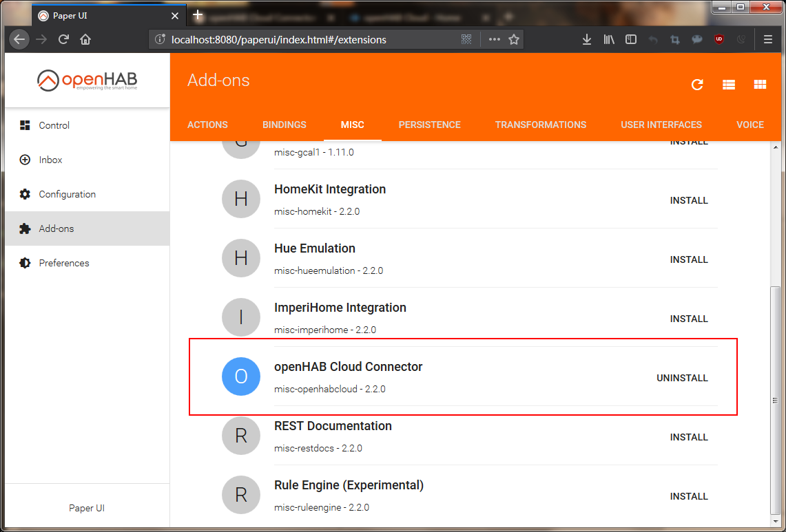Bookmark this page with the star icon
786x532 pixels.
tap(514, 40)
